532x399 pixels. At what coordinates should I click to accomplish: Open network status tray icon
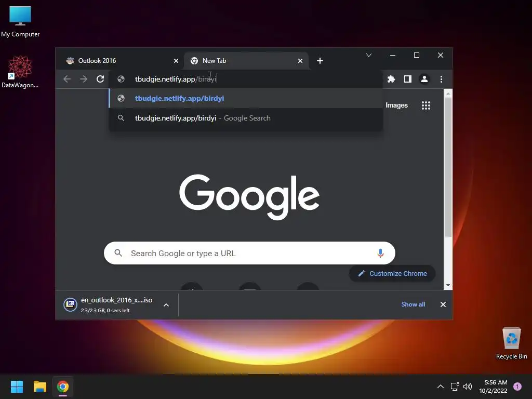455,387
